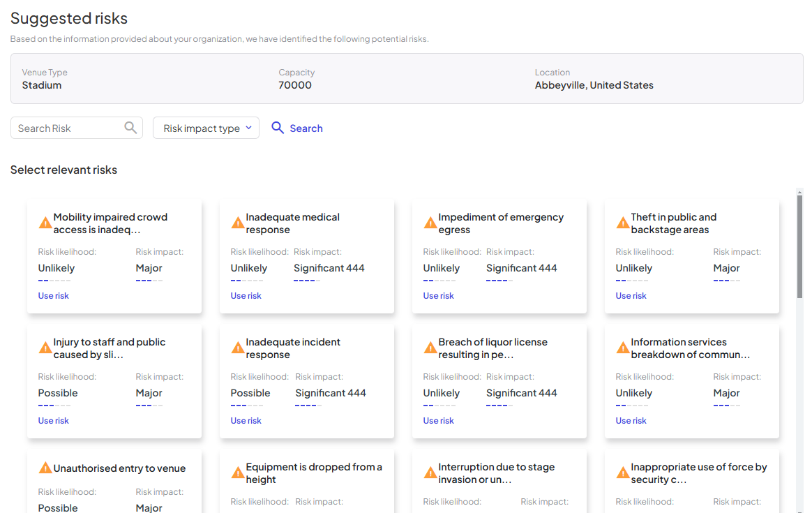This screenshot has width=812, height=513.
Task: Click Unauthorised entry to venue title
Action: pyautogui.click(x=119, y=468)
